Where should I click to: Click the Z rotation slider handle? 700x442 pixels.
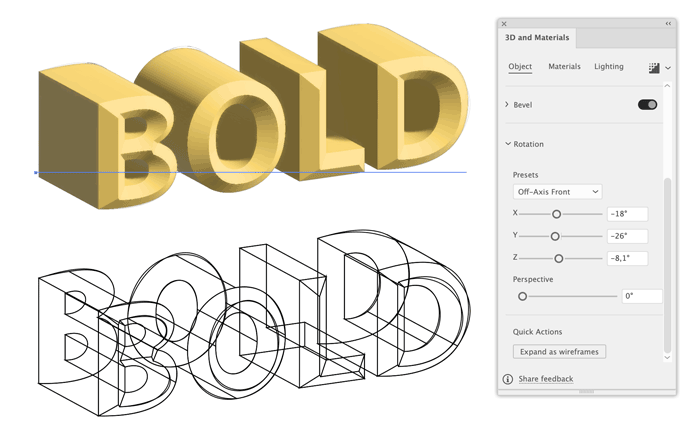coord(558,259)
